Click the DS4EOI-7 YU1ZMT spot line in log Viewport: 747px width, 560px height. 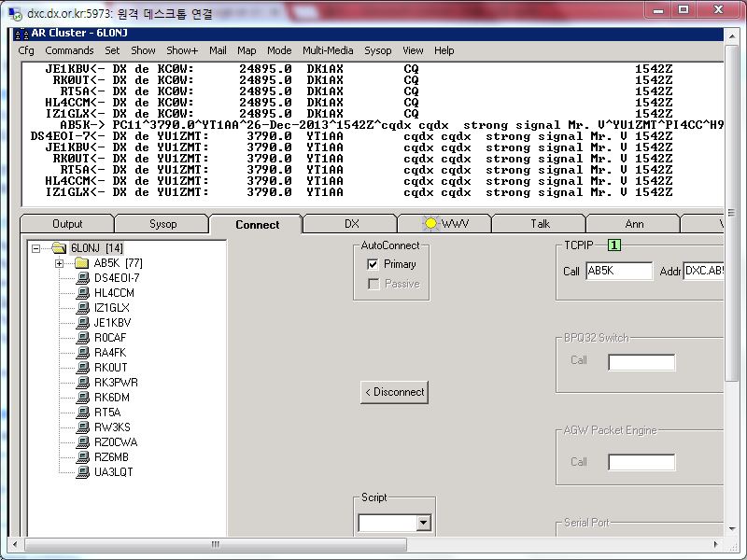pyautogui.click(x=351, y=136)
